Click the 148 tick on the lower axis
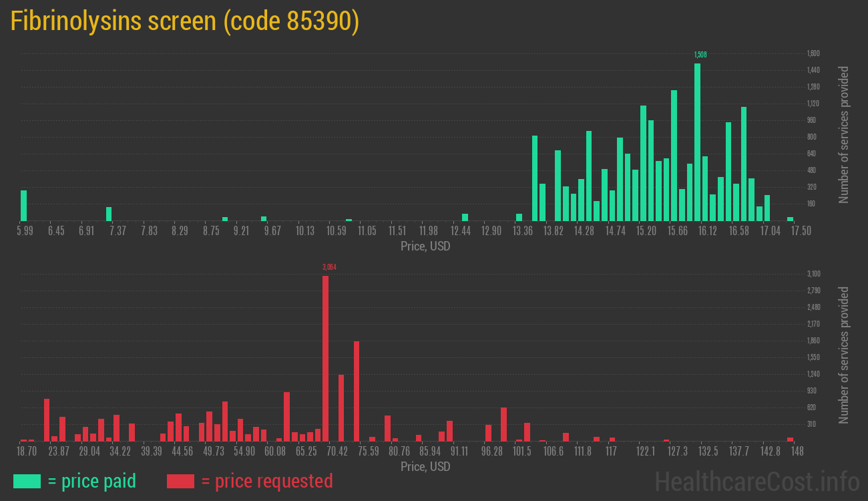868x501 pixels. tap(797, 451)
